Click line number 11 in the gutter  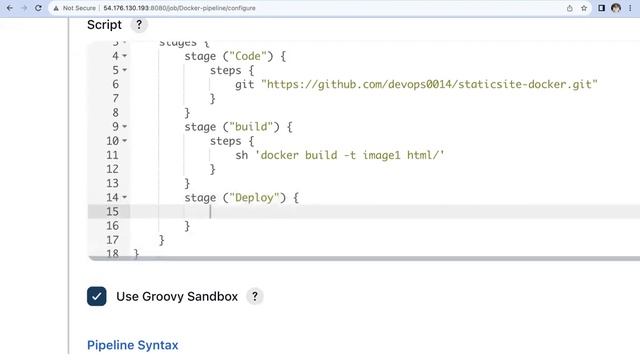click(112, 155)
